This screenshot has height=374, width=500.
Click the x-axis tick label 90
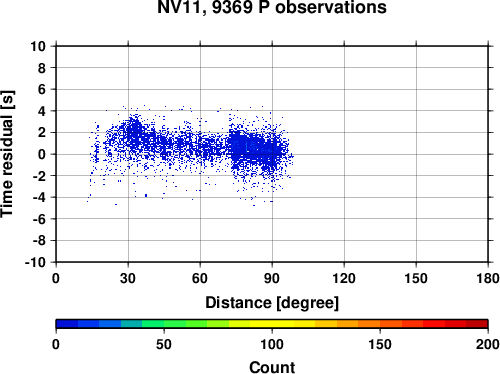272,278
